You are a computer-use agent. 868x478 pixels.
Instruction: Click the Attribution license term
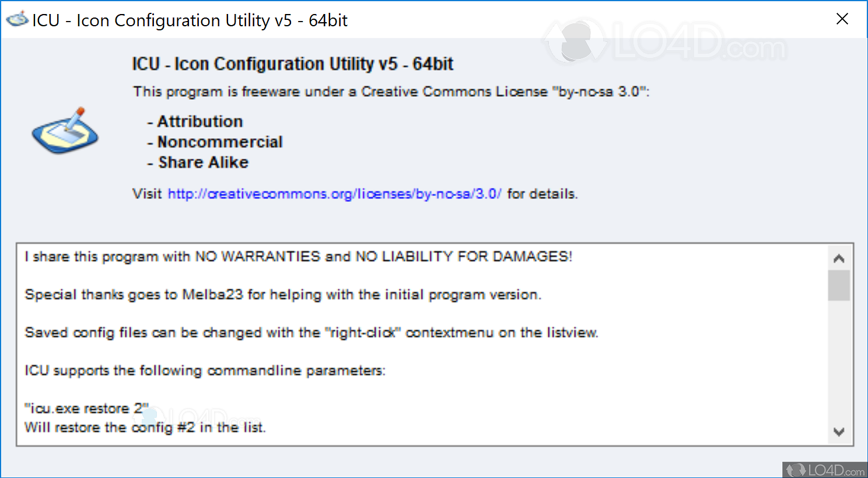(x=199, y=121)
